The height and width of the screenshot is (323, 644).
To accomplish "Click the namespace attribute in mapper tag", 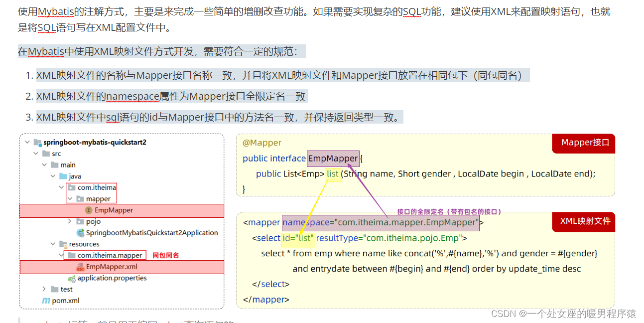I will coord(381,222).
